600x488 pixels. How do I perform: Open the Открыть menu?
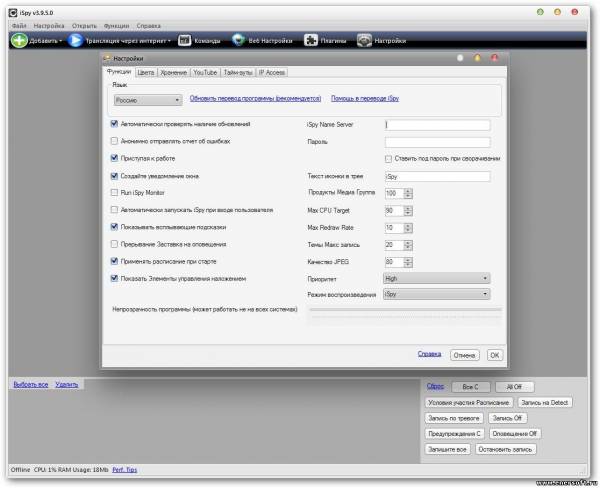(84, 26)
